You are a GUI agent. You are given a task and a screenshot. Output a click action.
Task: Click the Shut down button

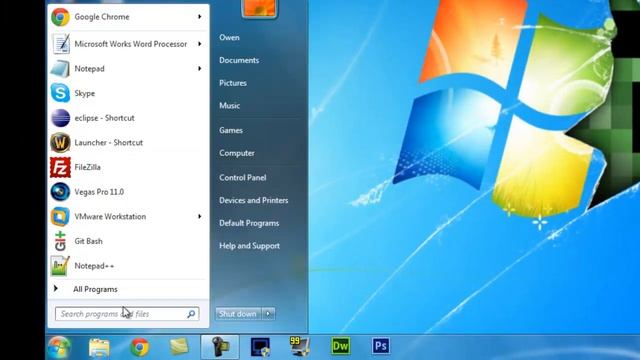[239, 314]
